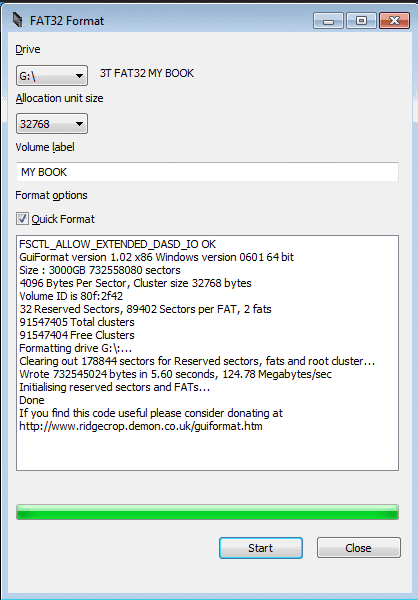Click the arrow on the Drive combo box
The height and width of the screenshot is (600, 418).
coord(79,76)
